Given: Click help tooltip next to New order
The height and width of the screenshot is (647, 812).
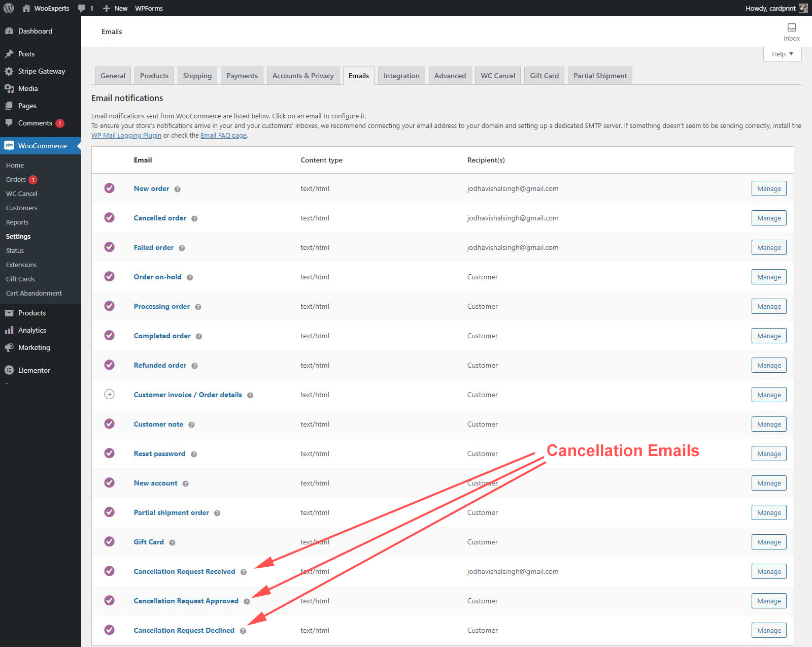Looking at the screenshot, I should (x=177, y=189).
